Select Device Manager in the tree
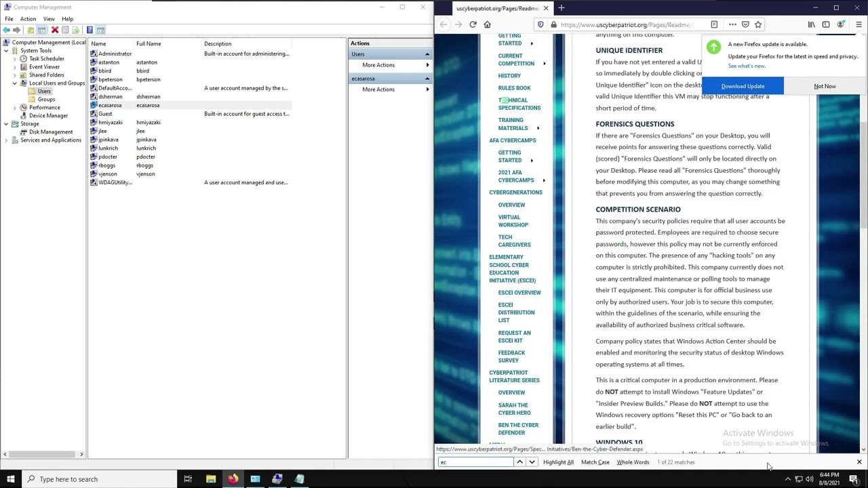Screen dimensions: 868x488 pyautogui.click(x=48, y=116)
